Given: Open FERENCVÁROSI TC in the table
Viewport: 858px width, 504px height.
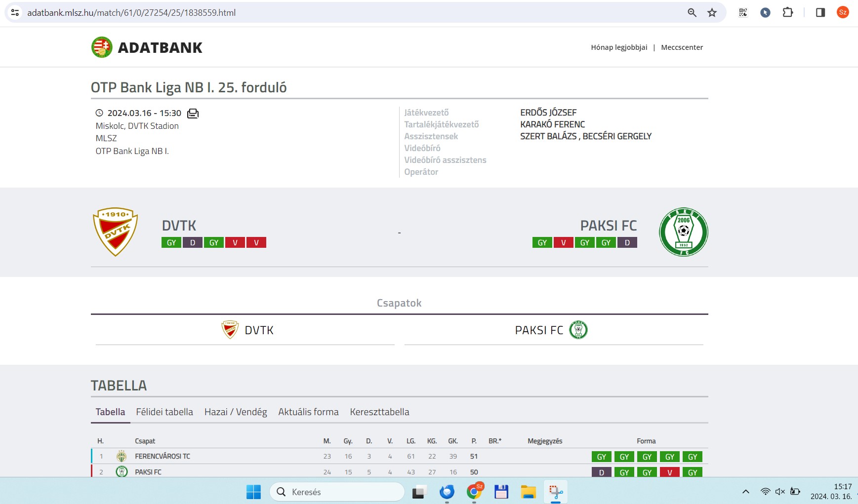Looking at the screenshot, I should click(x=163, y=456).
